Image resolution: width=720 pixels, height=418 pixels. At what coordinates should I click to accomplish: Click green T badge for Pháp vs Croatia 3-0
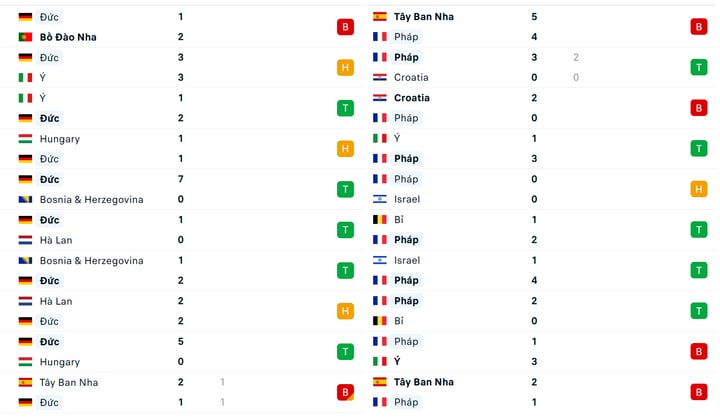click(699, 68)
